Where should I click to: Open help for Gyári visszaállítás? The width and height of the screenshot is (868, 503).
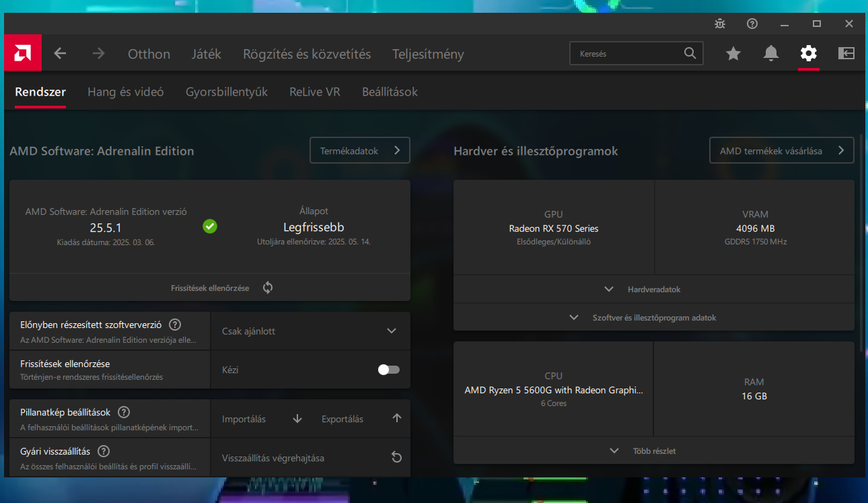coord(104,451)
